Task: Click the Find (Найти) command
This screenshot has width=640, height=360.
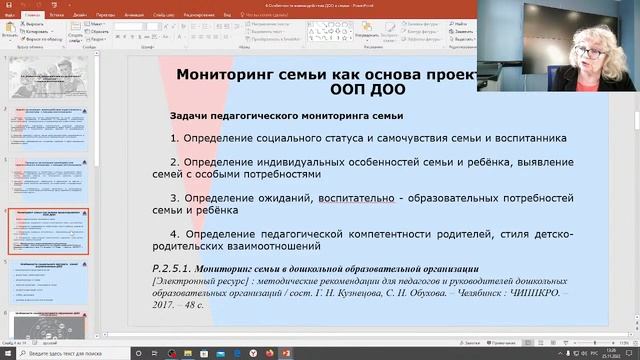Action: [458, 24]
